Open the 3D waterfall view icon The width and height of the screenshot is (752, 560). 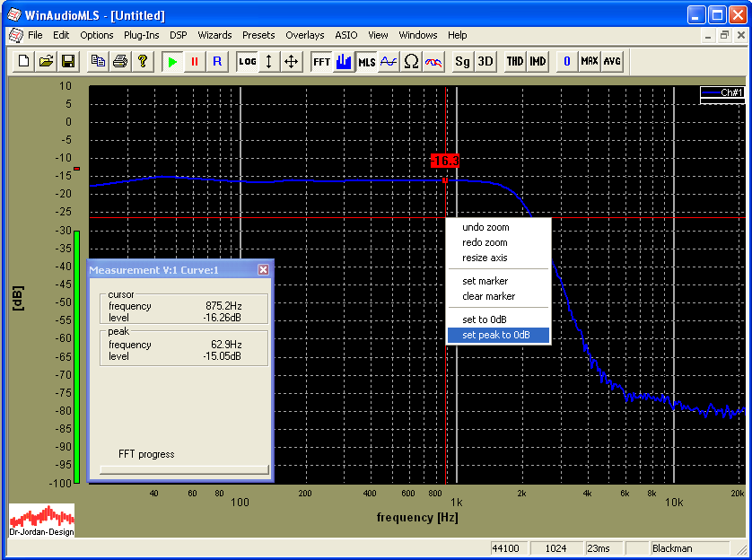[x=485, y=61]
